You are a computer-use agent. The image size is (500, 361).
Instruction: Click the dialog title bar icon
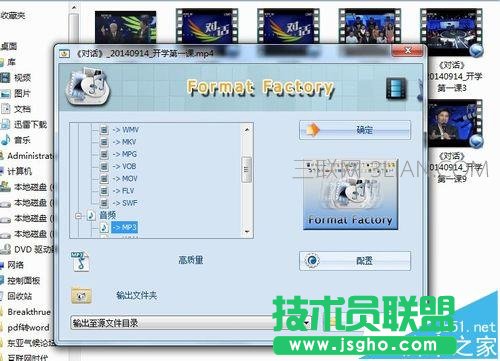point(64,53)
